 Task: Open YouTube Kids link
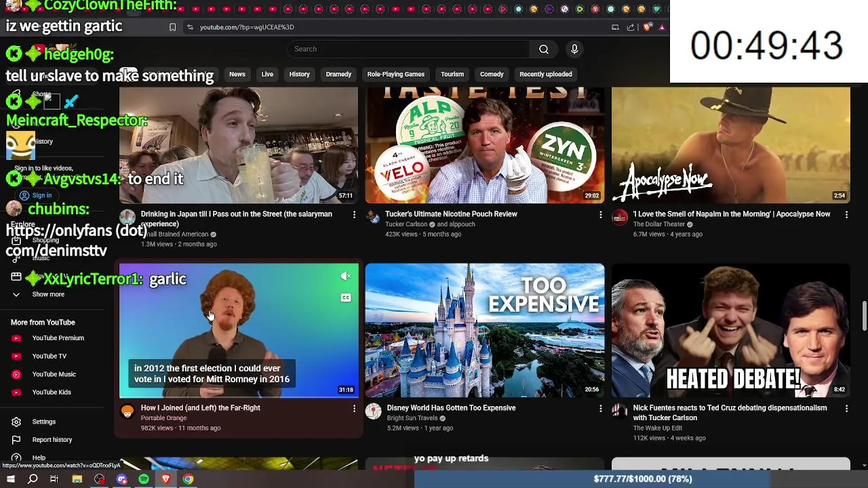52,392
